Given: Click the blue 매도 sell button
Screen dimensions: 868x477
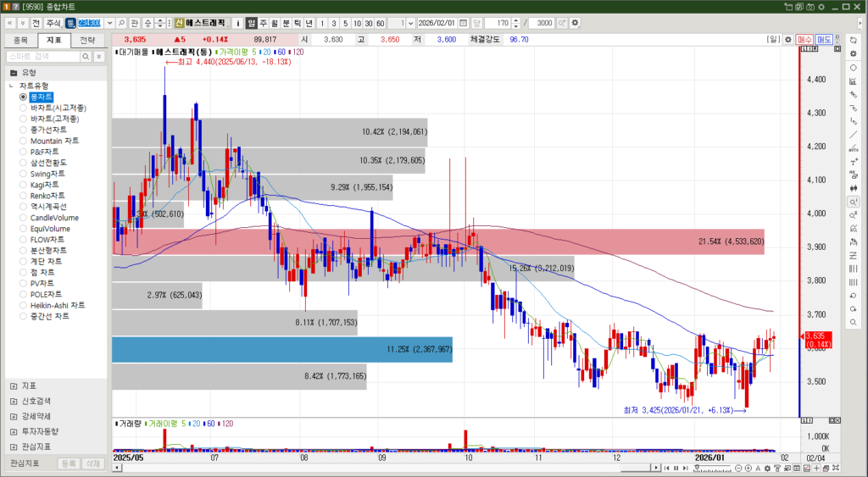Looking at the screenshot, I should pos(824,40).
